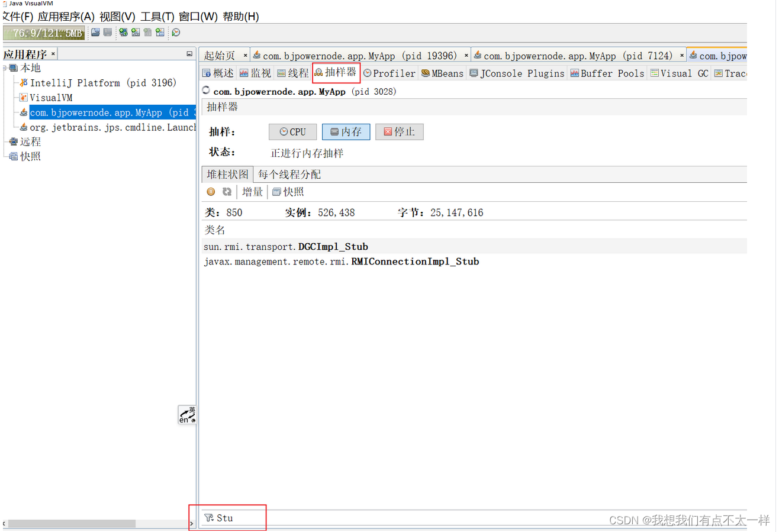Open the Buffer Pools tab

(607, 73)
